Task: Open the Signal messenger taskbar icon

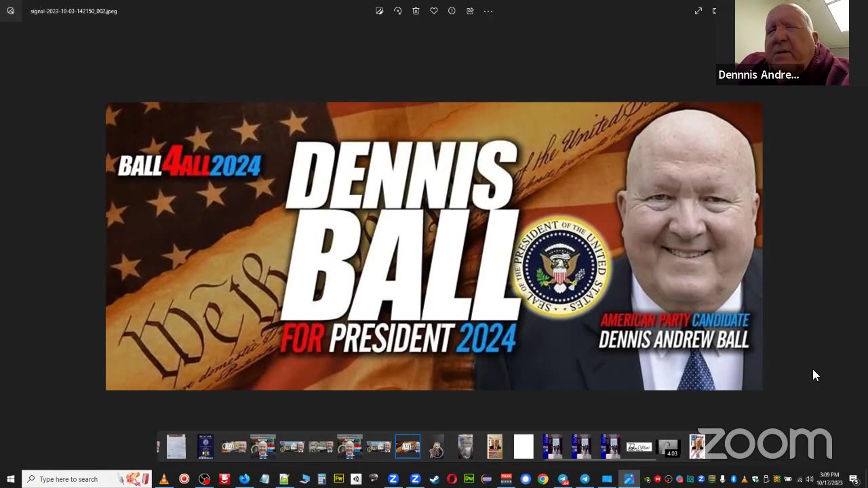Action: click(x=526, y=479)
